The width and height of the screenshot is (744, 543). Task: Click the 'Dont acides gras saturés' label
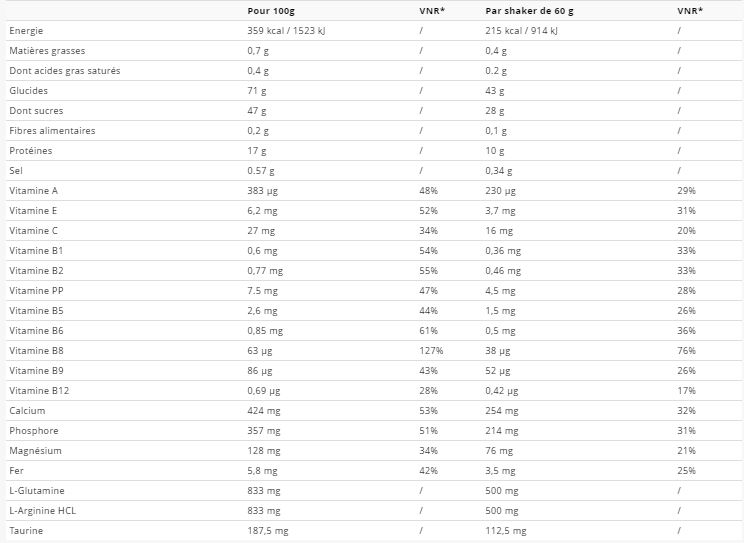[x=63, y=70]
